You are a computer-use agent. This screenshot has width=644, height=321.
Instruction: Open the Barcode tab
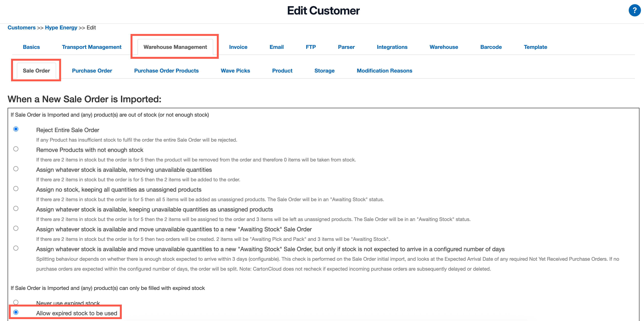[491, 47]
